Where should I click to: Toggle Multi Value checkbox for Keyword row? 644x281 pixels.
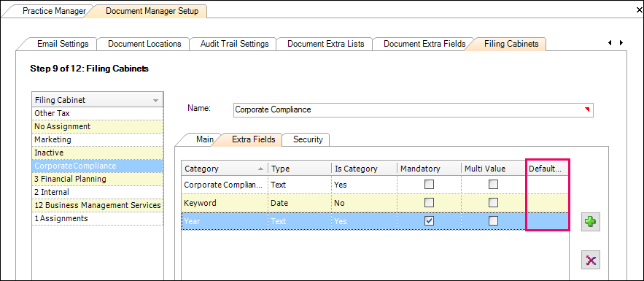pyautogui.click(x=493, y=202)
